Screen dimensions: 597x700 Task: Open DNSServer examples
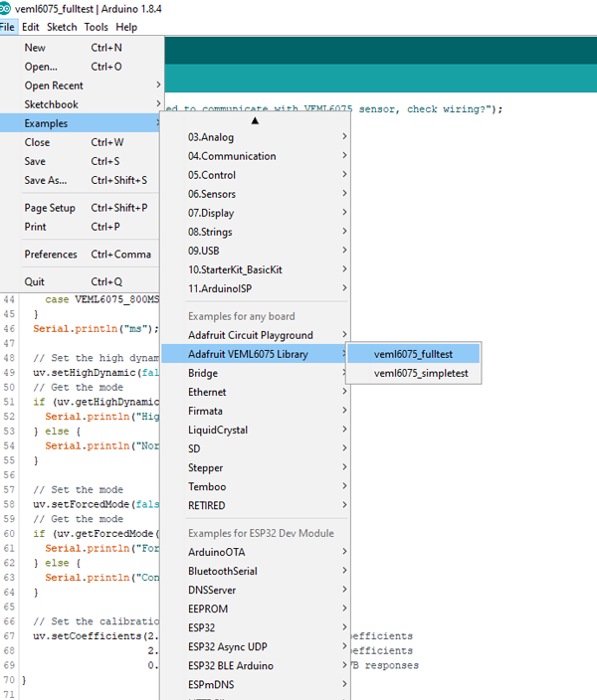[x=255, y=591]
